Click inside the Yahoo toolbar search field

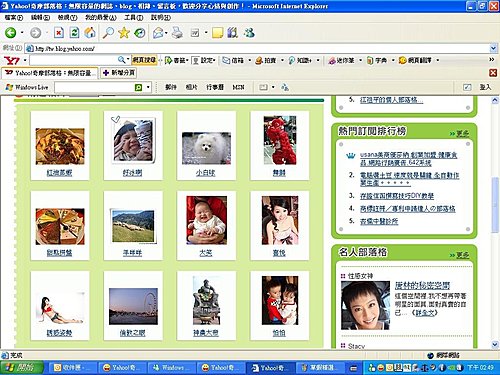pyautogui.click(x=73, y=60)
